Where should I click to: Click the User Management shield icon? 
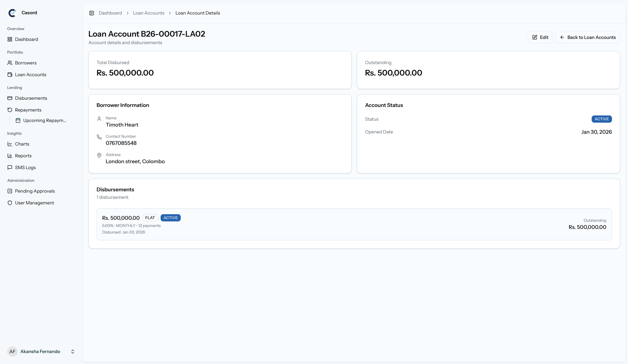point(10,203)
